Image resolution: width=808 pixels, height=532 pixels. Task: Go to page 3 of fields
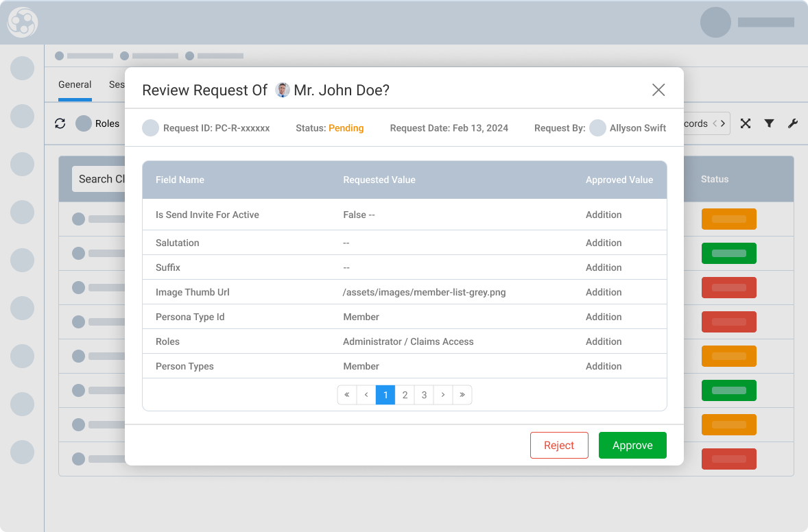[424, 395]
